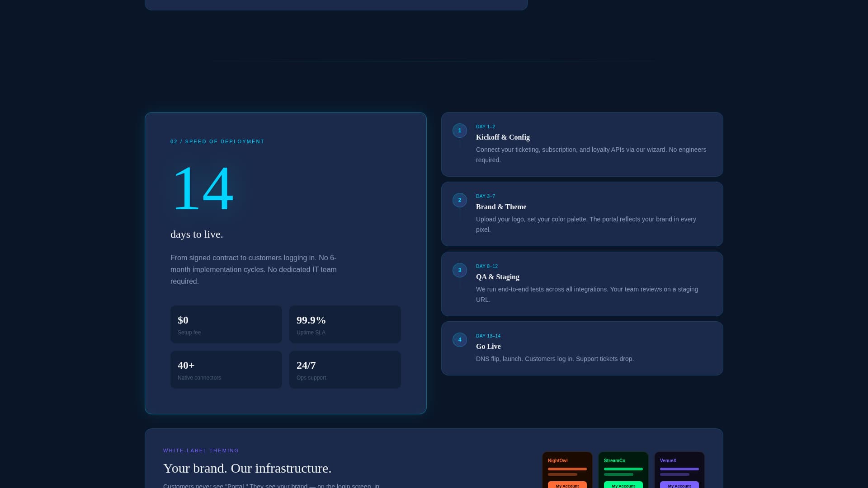Click the step 2 numbered badge

[460, 200]
